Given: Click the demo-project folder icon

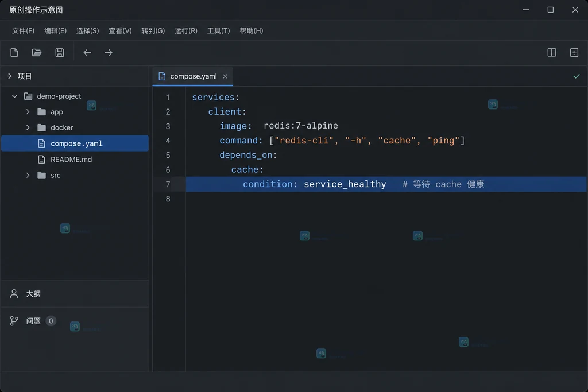Looking at the screenshot, I should click(x=28, y=96).
